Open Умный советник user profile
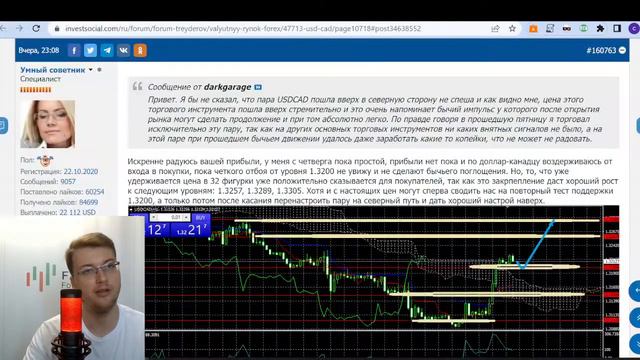 click(53, 70)
